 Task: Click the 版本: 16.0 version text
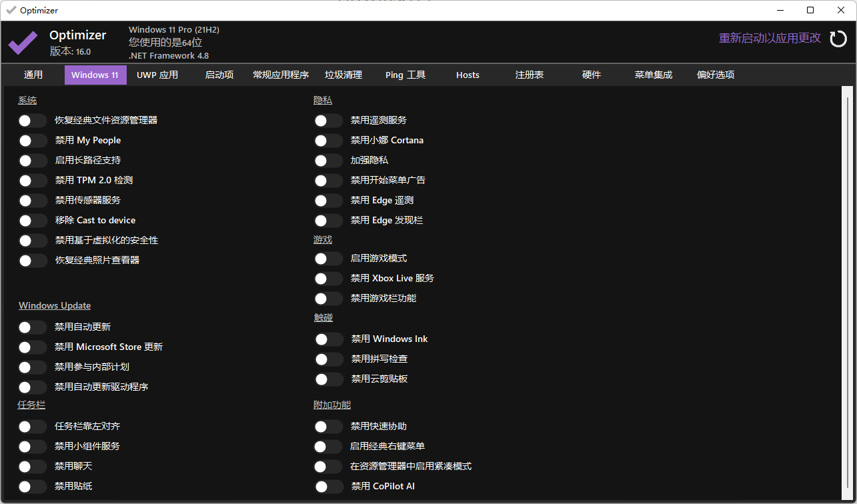pos(70,51)
